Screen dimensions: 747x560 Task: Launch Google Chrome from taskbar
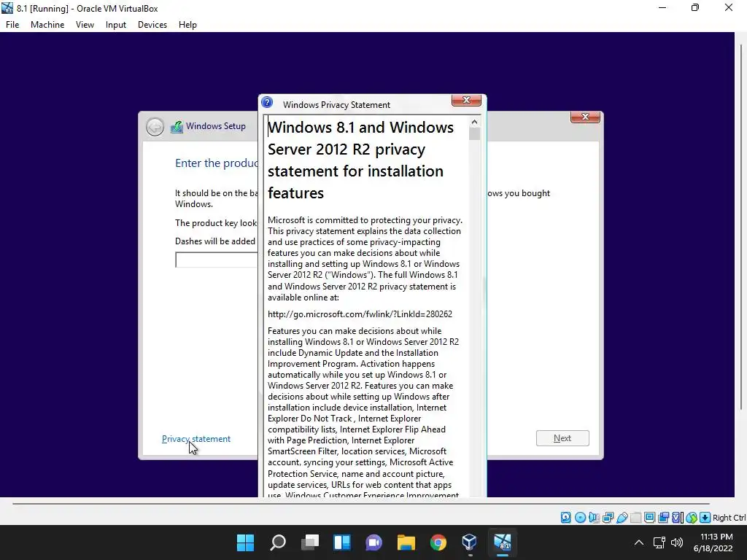[438, 542]
